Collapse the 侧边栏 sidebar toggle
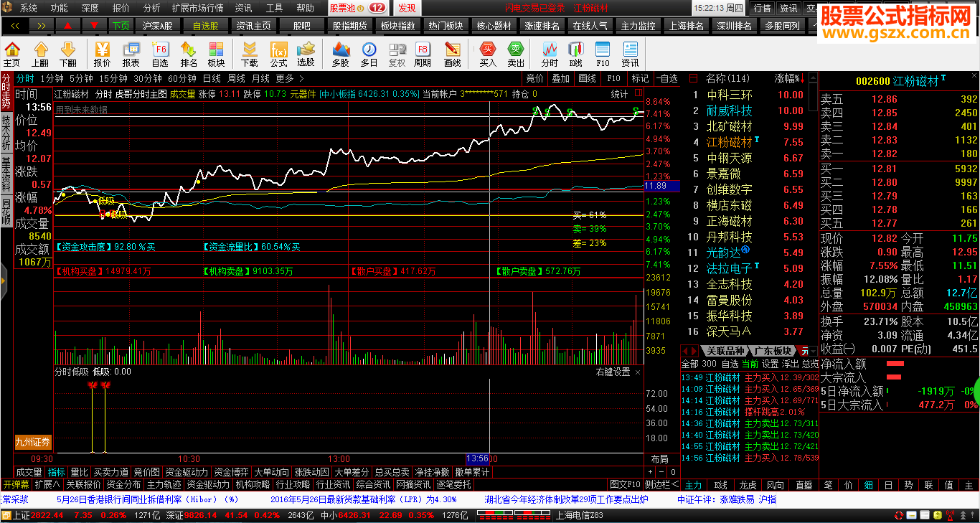 tap(661, 484)
